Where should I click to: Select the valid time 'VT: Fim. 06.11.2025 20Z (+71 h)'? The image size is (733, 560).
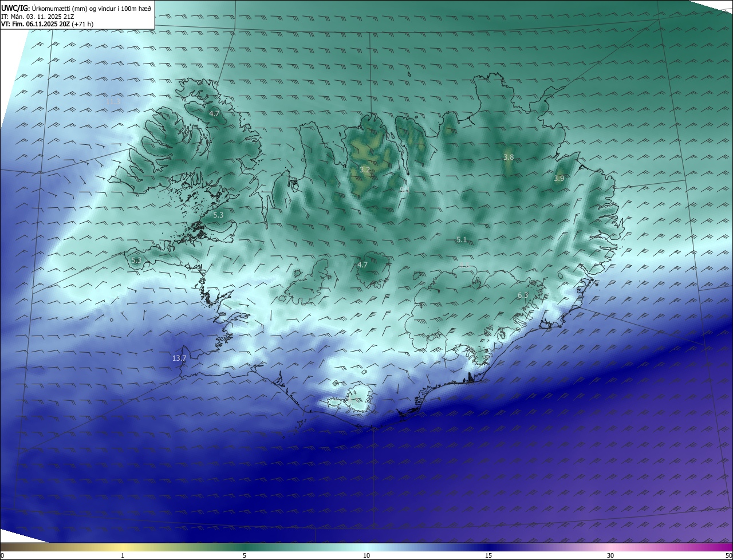(48, 24)
